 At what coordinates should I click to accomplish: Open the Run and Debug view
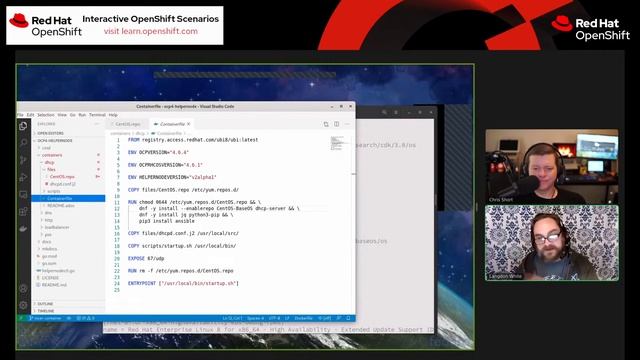23,178
